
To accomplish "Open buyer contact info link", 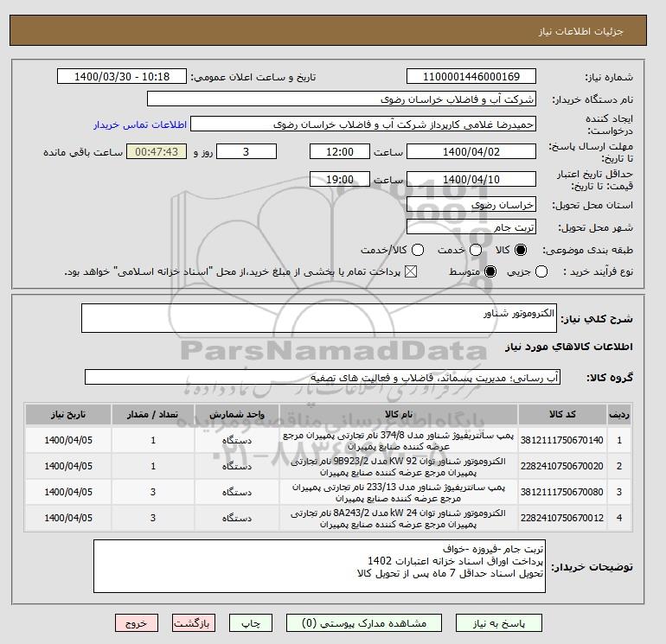I will pyautogui.click(x=140, y=124).
